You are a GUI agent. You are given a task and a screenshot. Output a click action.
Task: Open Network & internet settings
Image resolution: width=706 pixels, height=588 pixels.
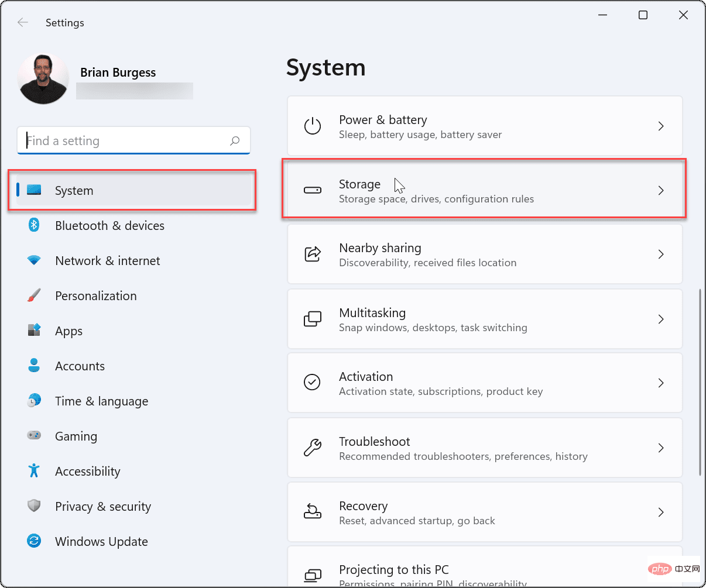point(134,260)
